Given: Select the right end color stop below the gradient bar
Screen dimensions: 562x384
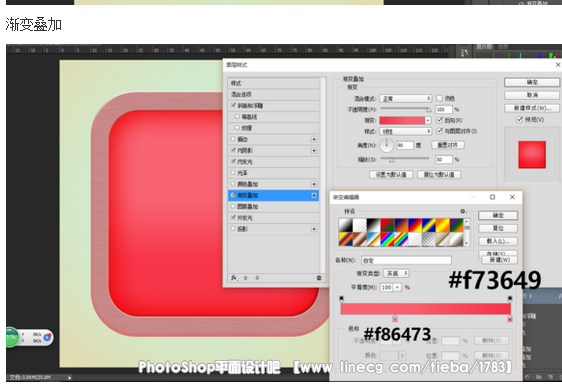Looking at the screenshot, I should pos(510,318).
